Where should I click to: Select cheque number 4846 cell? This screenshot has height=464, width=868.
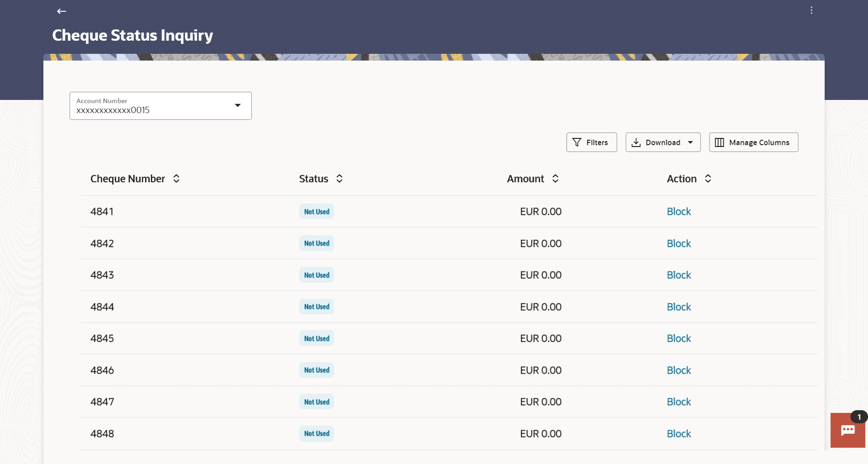(x=102, y=370)
